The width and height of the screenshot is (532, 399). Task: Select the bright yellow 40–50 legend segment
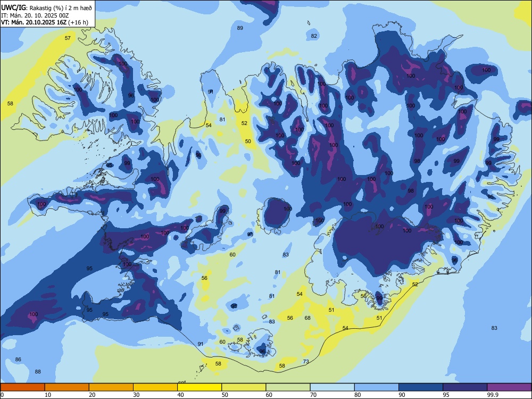point(199,387)
